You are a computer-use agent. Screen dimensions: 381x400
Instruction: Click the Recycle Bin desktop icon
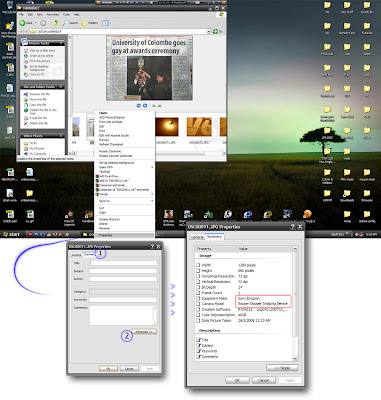10,6
